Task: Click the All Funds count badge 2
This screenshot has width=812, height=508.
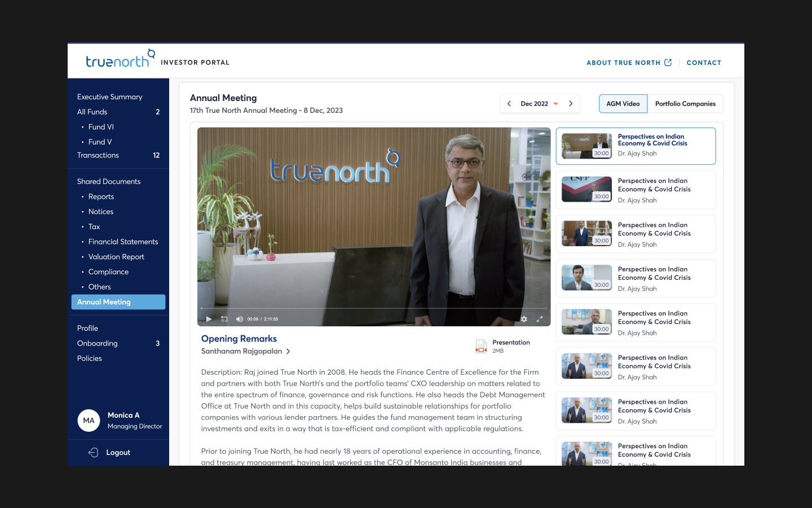Action: coord(157,112)
